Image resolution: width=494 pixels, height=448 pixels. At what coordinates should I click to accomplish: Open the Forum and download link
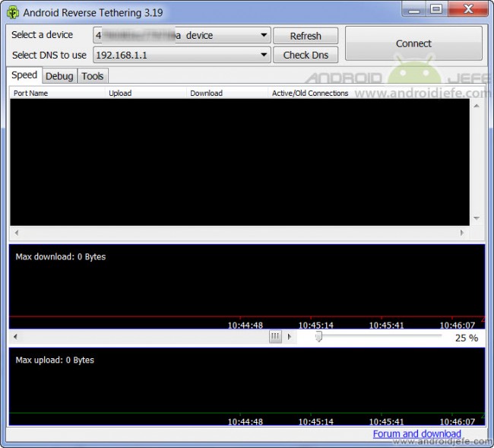click(416, 434)
